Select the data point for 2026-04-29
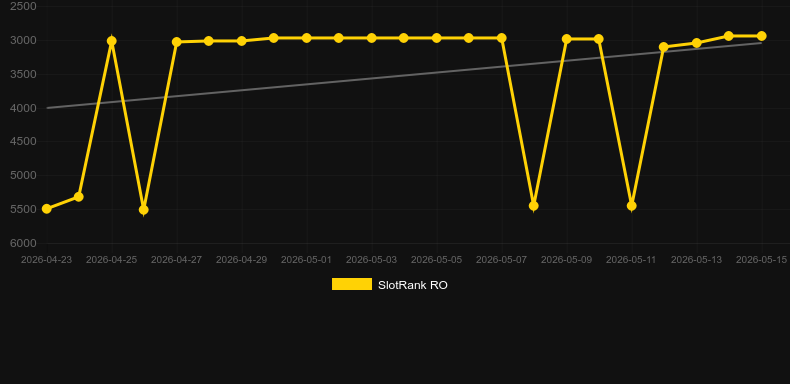 [241, 41]
